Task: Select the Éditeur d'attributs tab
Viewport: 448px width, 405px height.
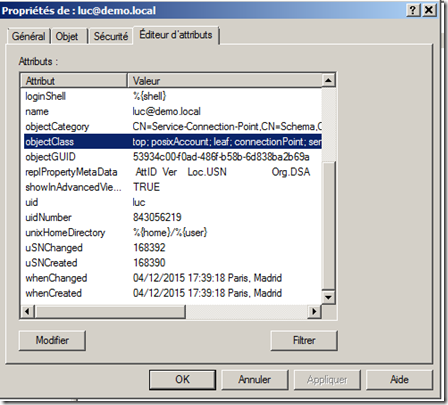Action: pos(176,35)
